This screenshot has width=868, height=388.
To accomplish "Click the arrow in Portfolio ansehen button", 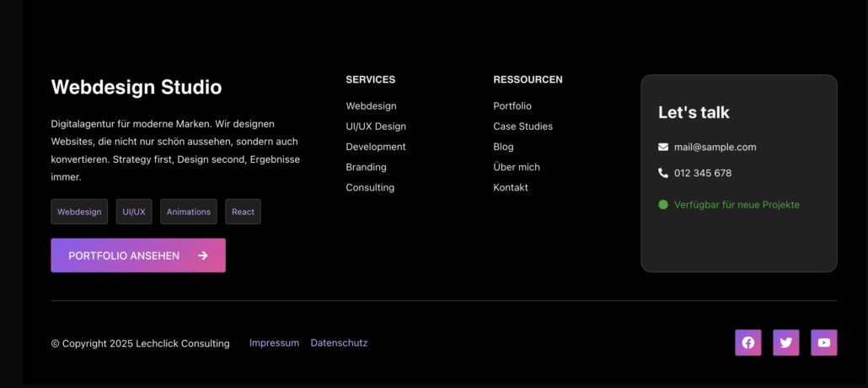I will [203, 256].
